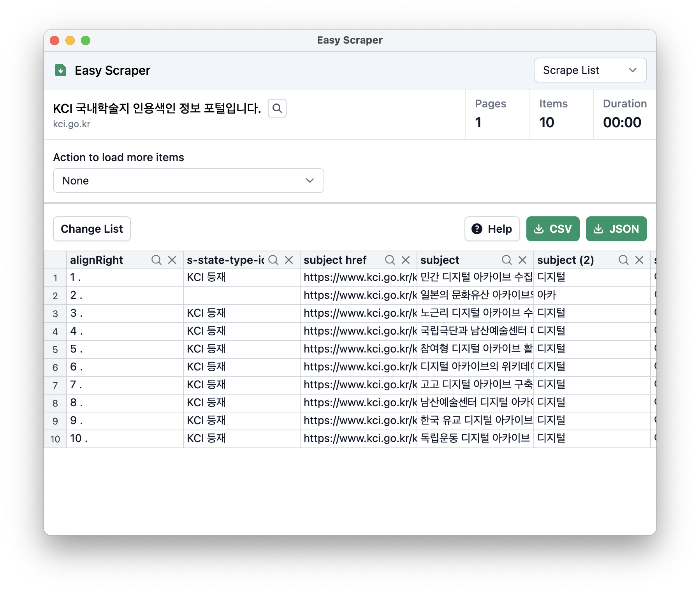This screenshot has width=700, height=593.
Task: Open the search filter in the subject (2) column
Action: point(623,260)
